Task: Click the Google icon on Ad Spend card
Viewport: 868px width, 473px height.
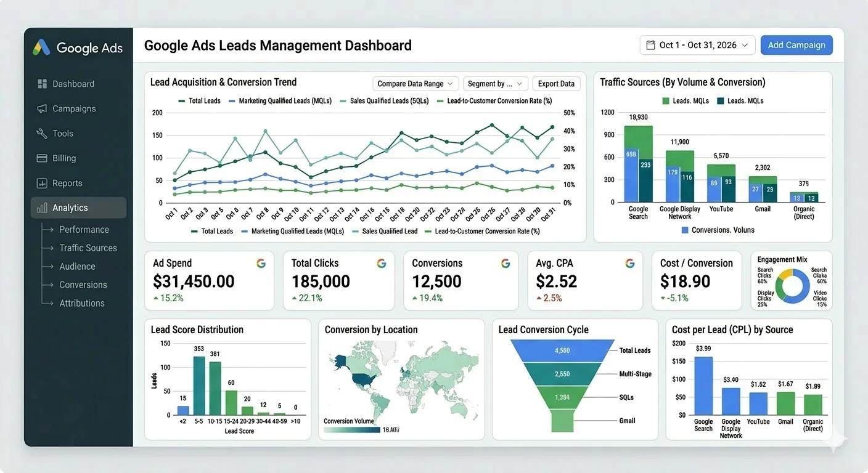Action: pyautogui.click(x=261, y=264)
